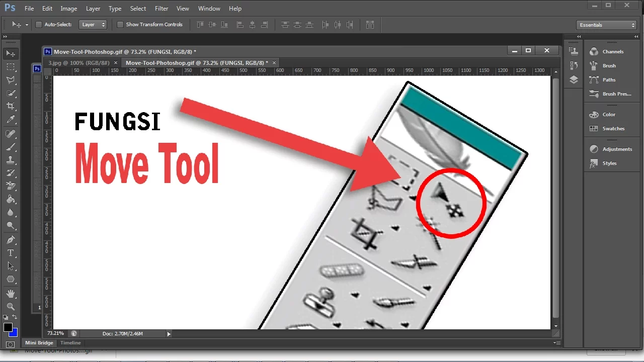Expand the status bar Doc info arrow
This screenshot has height=362, width=644.
pos(169,333)
